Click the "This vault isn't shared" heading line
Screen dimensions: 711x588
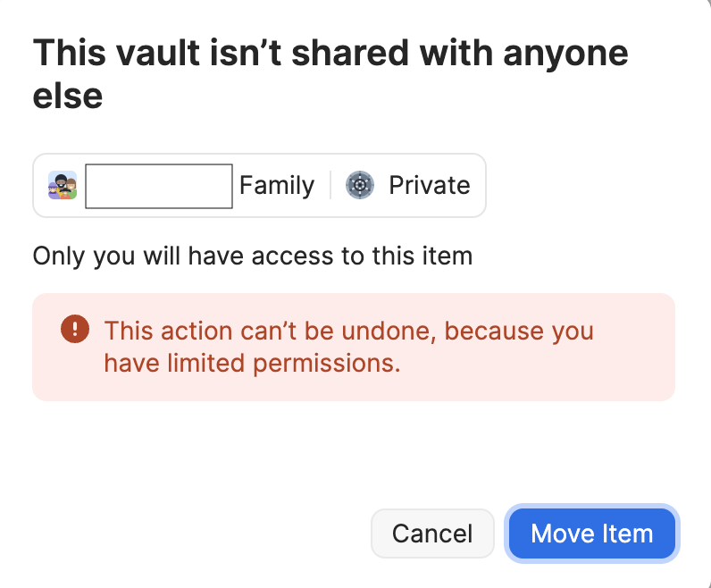click(x=330, y=54)
